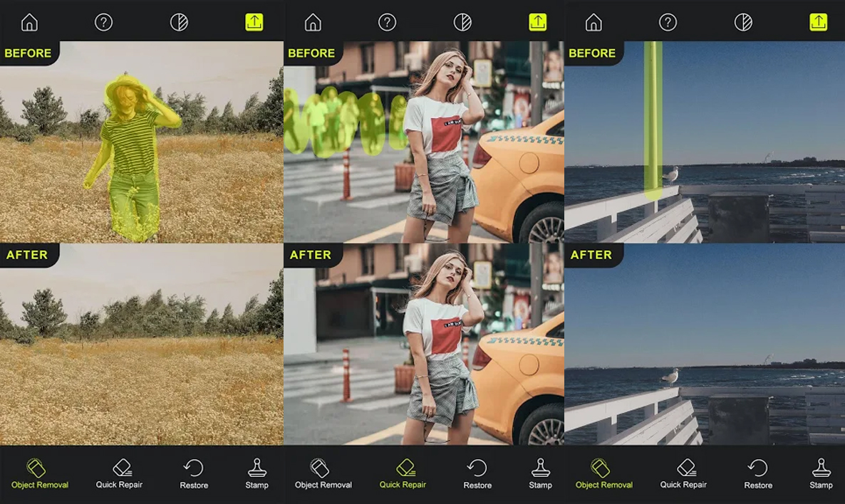Click the Home icon on the third screen
The image size is (845, 504).
coord(595,22)
